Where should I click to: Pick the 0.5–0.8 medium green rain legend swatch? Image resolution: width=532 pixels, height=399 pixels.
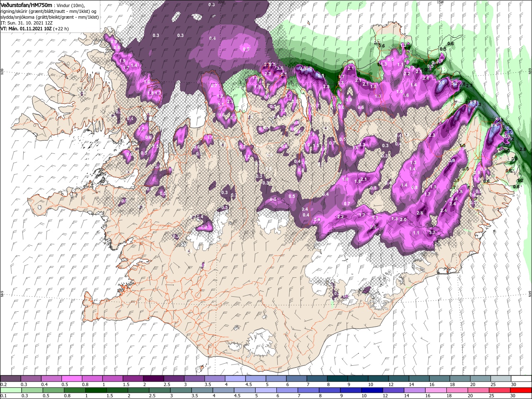coord(53,390)
